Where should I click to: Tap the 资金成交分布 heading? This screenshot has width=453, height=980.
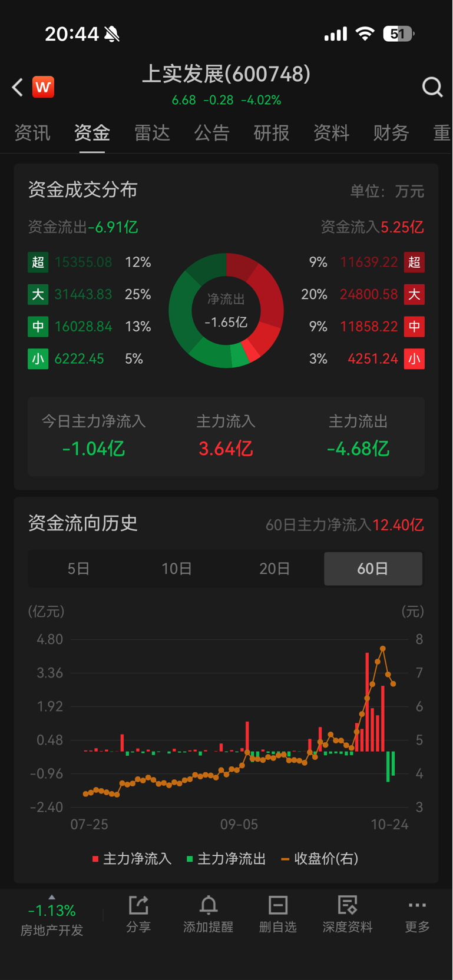83,190
